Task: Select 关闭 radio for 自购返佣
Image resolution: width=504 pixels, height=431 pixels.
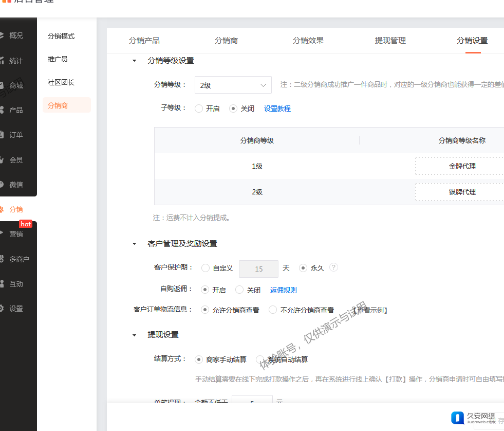Action: (x=239, y=290)
